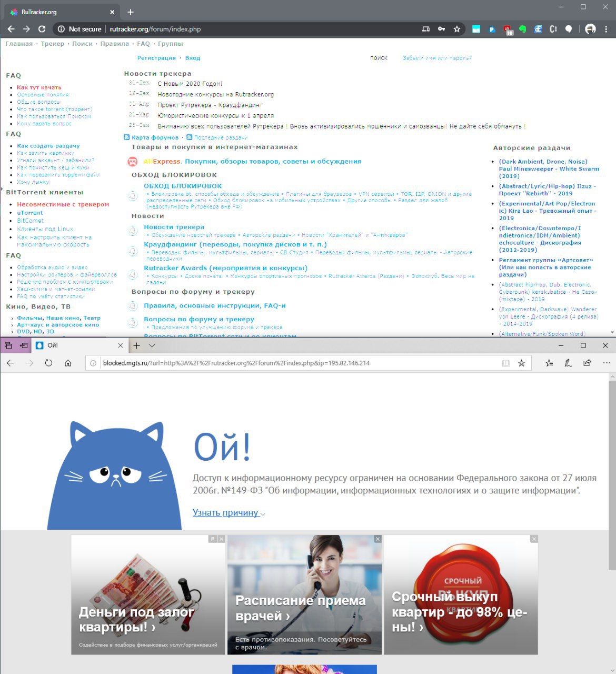This screenshot has width=616, height=674.
Task: Open 'Как создать раздачу' FAQ link
Action: [x=48, y=146]
